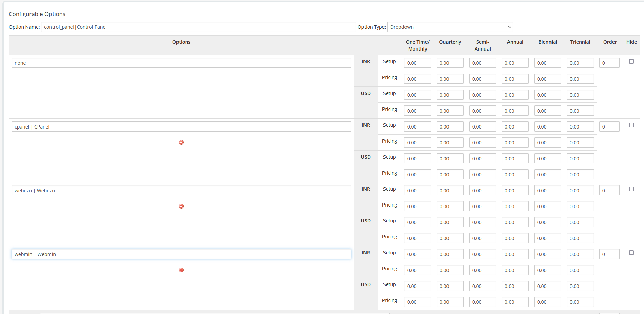The height and width of the screenshot is (314, 644).
Task: Set Order value for none option
Action: (x=609, y=63)
